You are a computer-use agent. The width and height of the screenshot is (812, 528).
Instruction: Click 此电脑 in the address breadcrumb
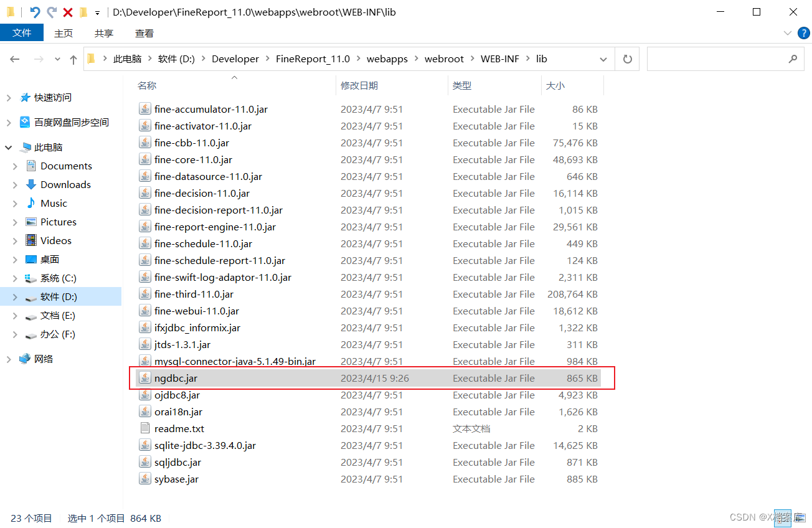point(127,59)
